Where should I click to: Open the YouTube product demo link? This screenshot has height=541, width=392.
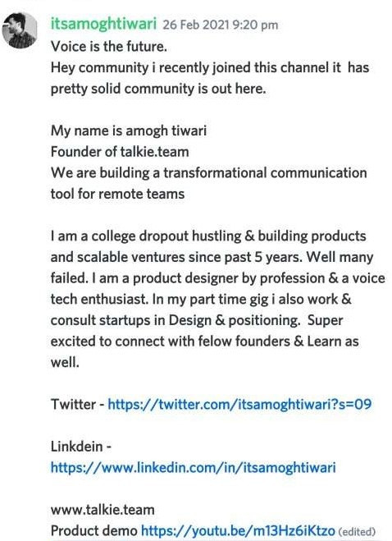point(238,530)
